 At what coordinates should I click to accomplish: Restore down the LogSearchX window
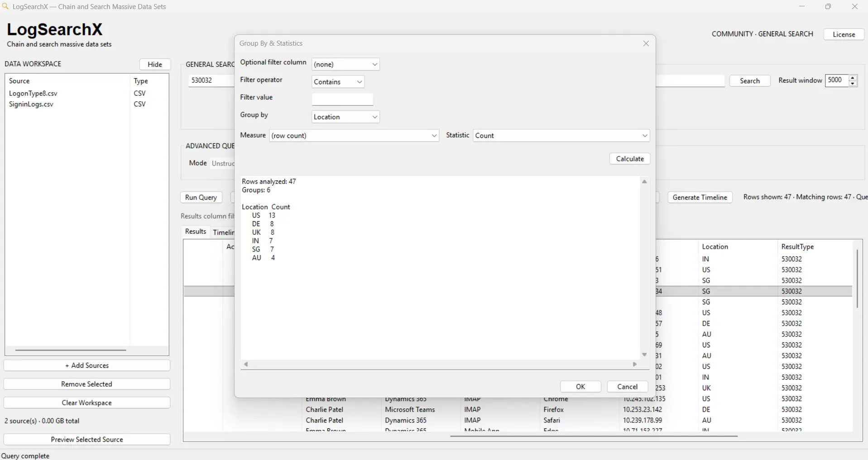(828, 6)
